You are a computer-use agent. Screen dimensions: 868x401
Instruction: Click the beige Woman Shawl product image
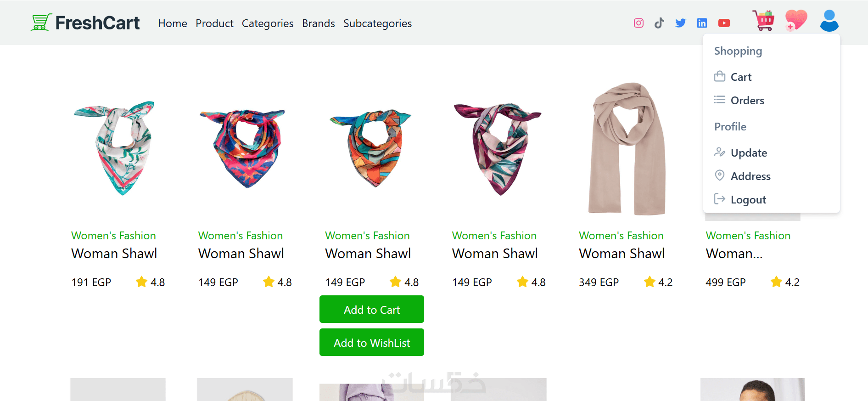(627, 149)
